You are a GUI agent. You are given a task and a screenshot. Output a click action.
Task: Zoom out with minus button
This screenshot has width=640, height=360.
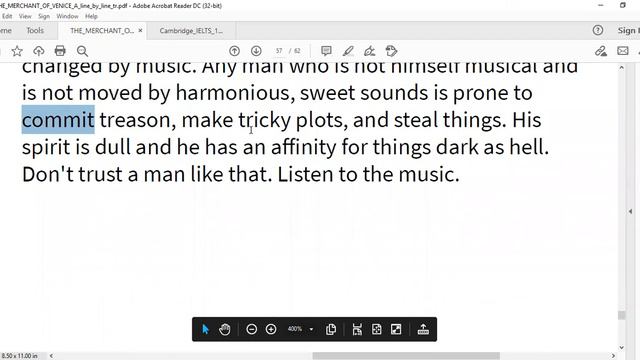coord(251,329)
